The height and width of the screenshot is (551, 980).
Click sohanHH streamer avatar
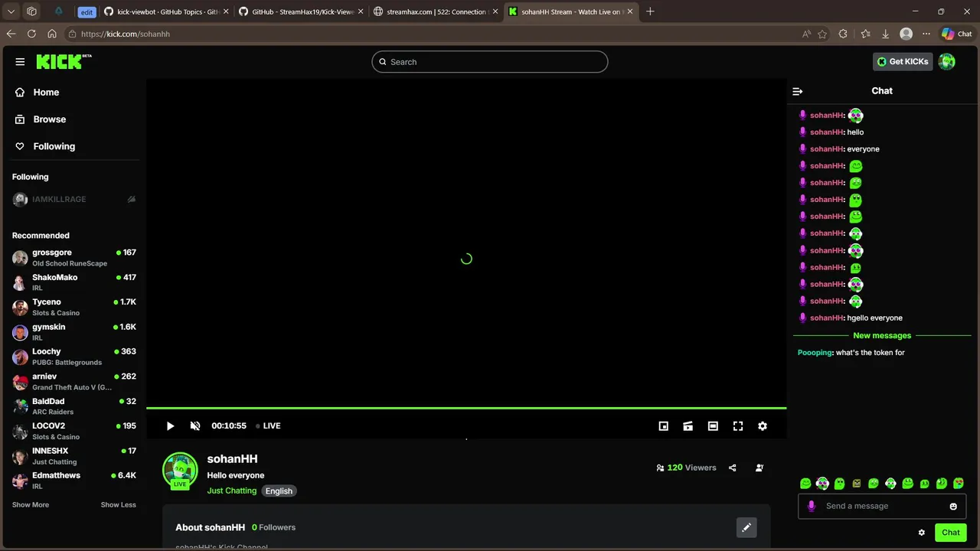point(180,470)
